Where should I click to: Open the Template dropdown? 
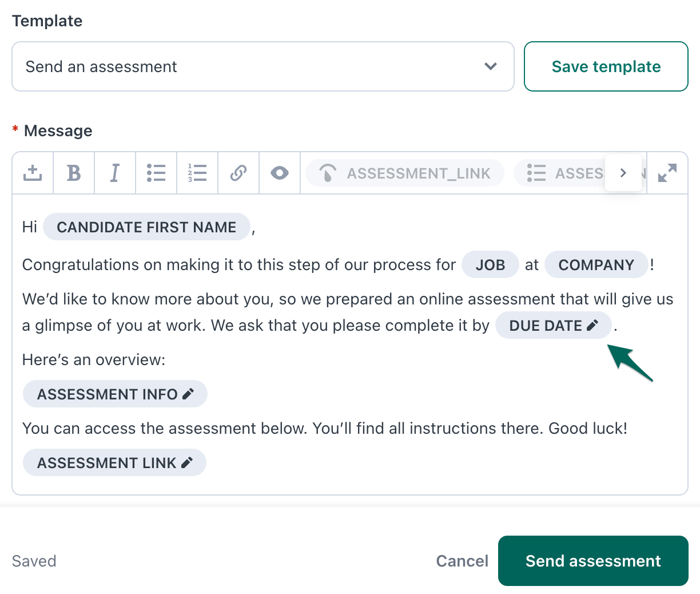pos(262,66)
